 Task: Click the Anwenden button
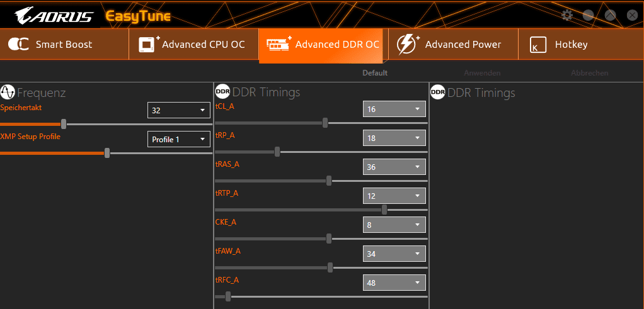482,73
